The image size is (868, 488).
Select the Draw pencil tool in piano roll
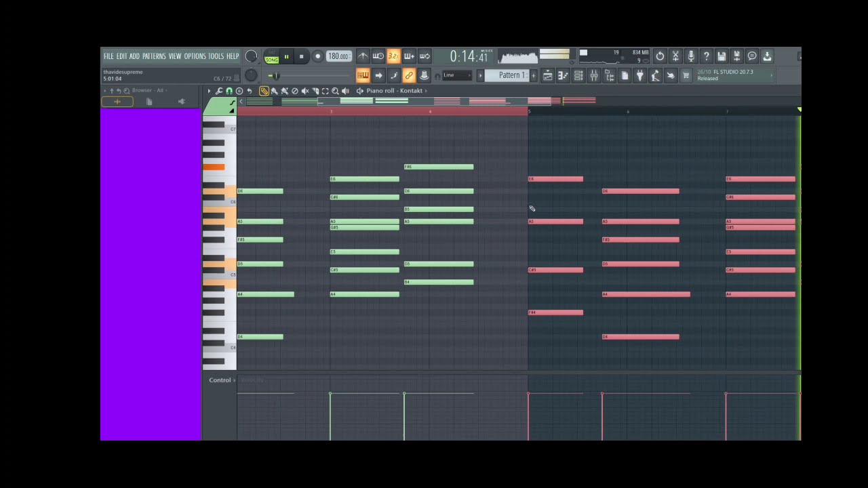264,91
